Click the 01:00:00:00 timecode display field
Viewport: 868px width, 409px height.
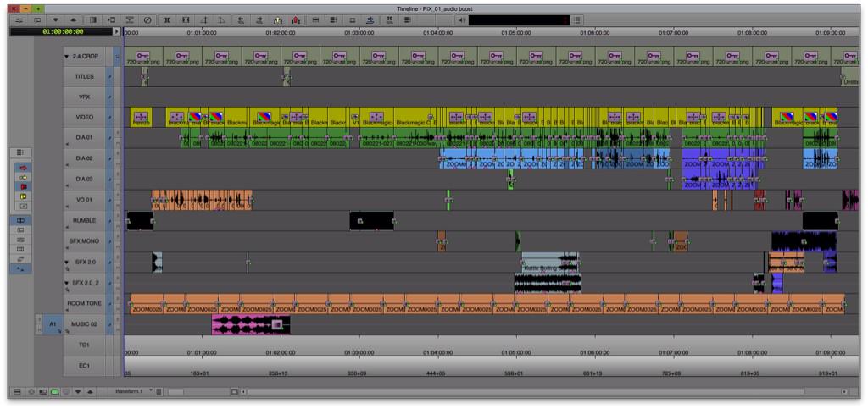tap(61, 31)
